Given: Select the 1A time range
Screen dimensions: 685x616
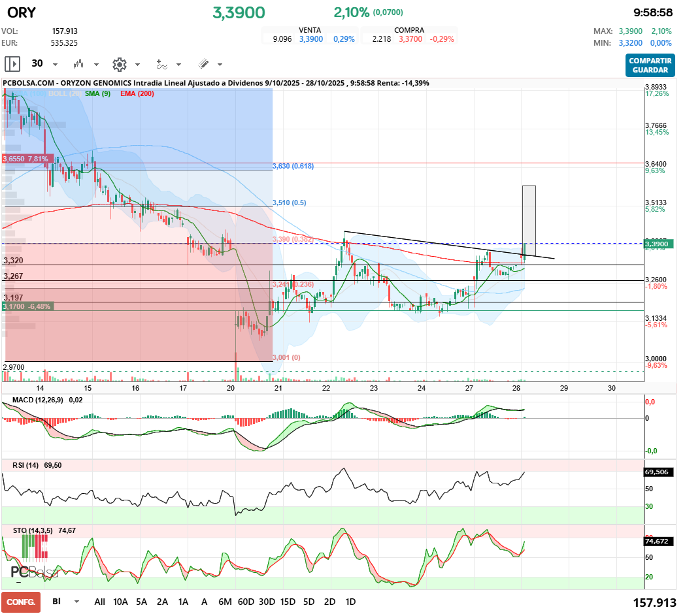Looking at the screenshot, I should tap(184, 602).
